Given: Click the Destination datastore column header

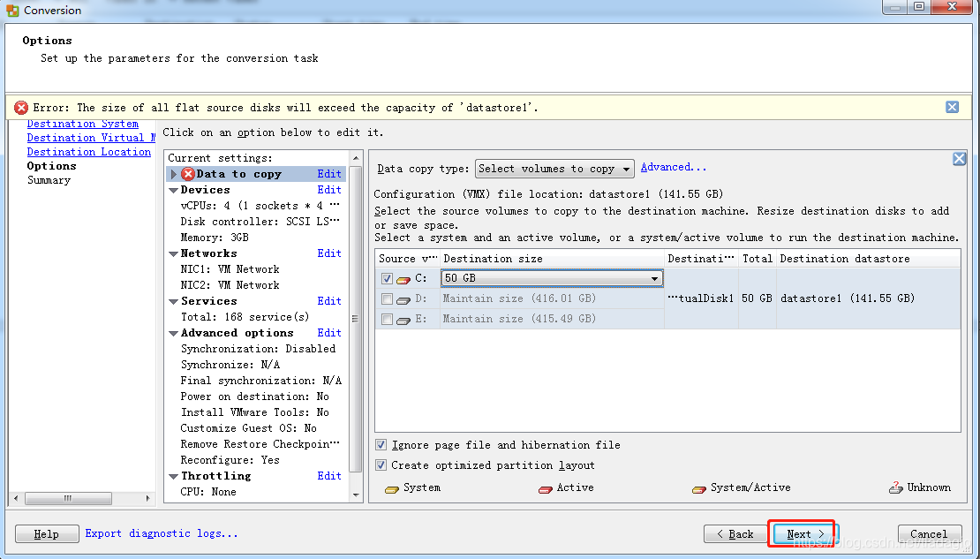Looking at the screenshot, I should coord(869,259).
